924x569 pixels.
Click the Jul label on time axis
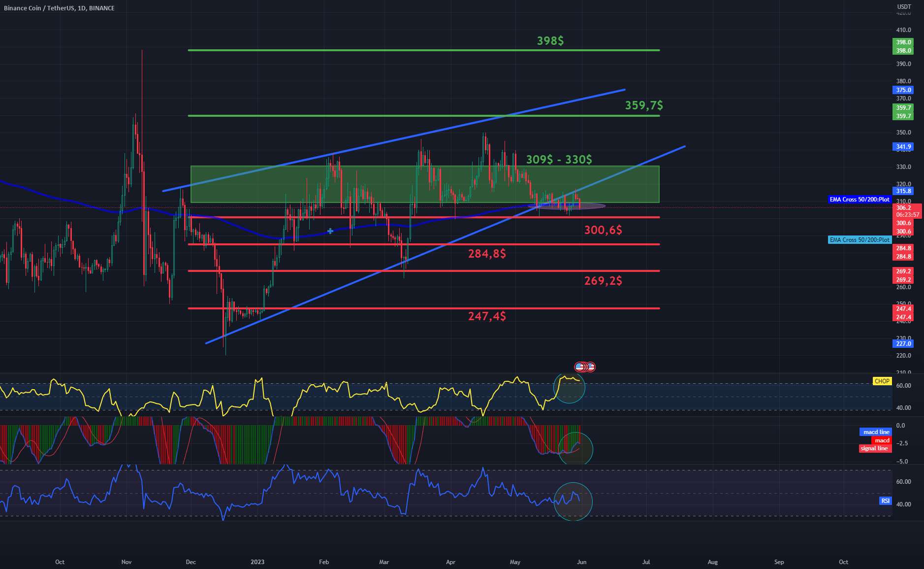tap(646, 562)
